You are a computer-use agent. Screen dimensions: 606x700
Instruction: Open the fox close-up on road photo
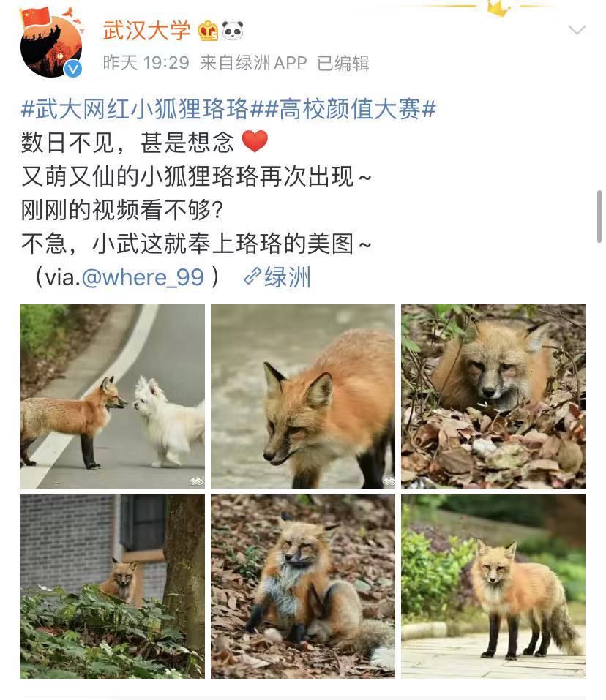point(303,396)
